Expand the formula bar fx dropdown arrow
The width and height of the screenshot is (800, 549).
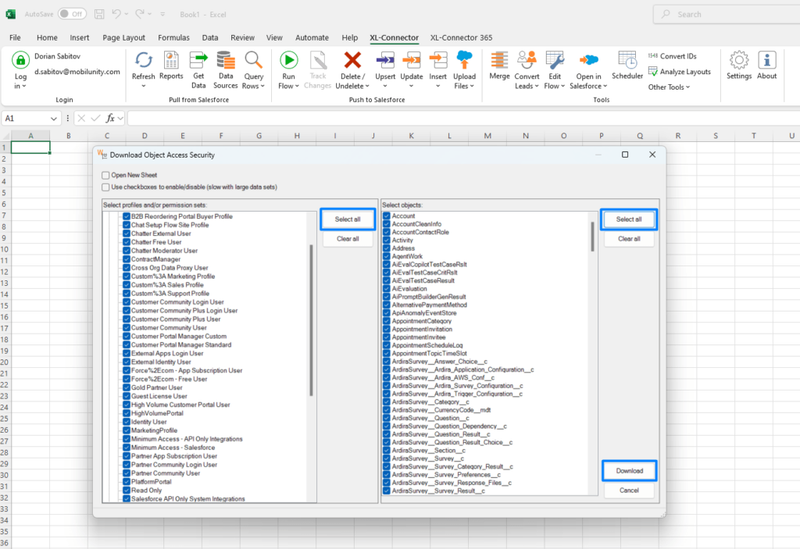click(120, 118)
